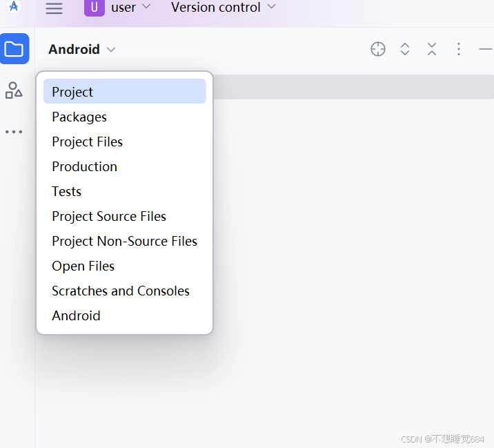The width and height of the screenshot is (494, 448).
Task: Hide the project panel with minus icon
Action: 484,49
